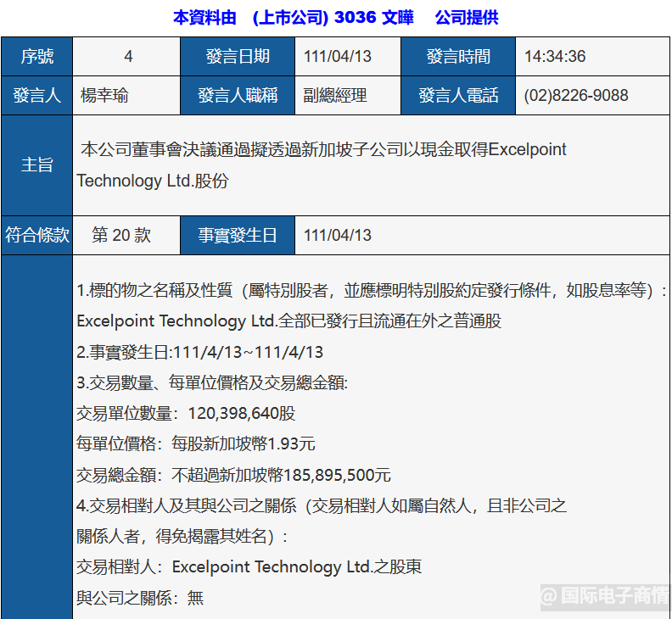Click the subject text Technology Ltd.股份
Image resolution: width=672 pixels, height=619 pixels.
(153, 181)
